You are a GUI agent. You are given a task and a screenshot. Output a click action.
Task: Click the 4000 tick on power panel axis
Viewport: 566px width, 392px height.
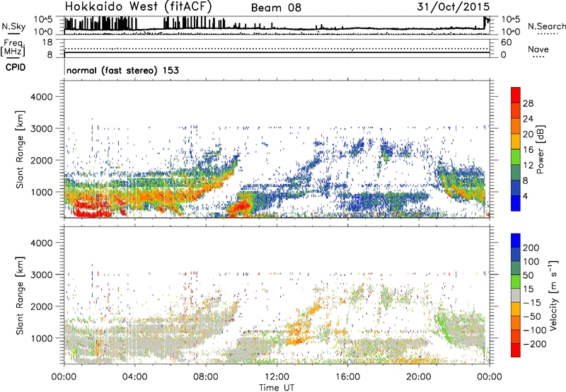[42, 97]
